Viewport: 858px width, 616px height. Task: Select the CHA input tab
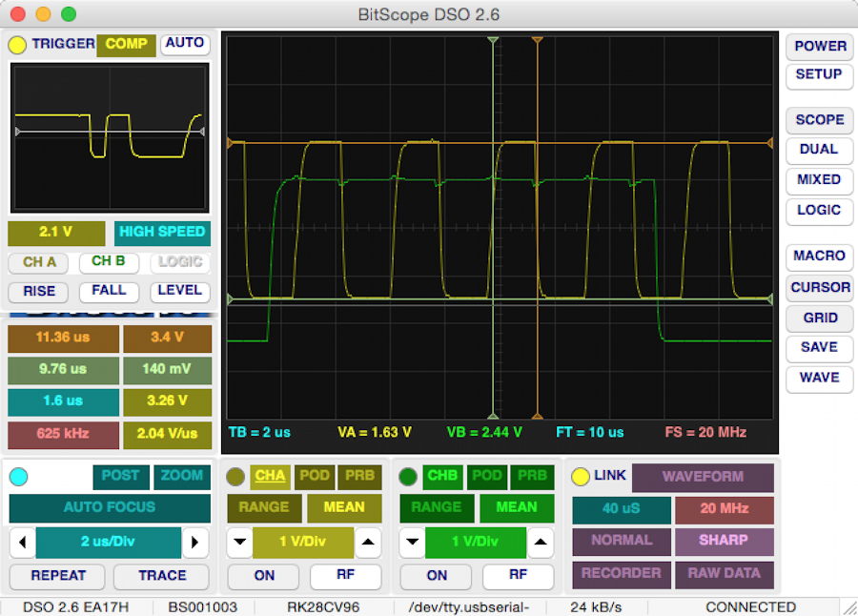point(270,476)
